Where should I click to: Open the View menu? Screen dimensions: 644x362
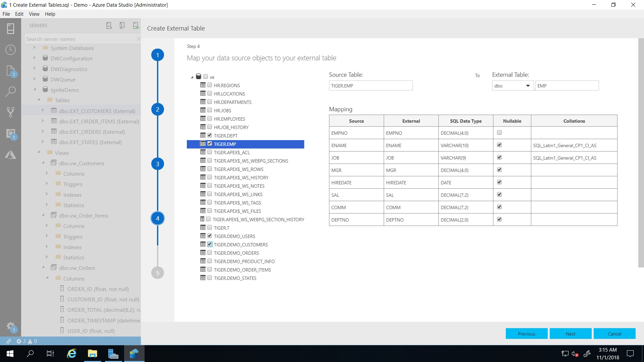click(34, 14)
